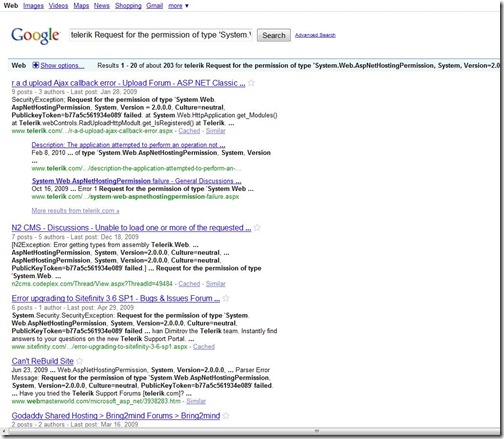504x439 pixels.
Task: Open the 'more' dropdown in top navigation
Action: click(178, 6)
